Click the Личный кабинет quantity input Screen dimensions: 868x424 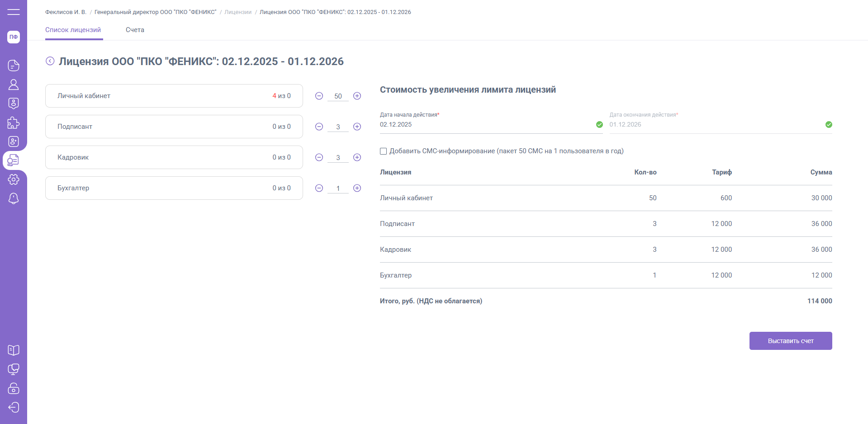338,96
